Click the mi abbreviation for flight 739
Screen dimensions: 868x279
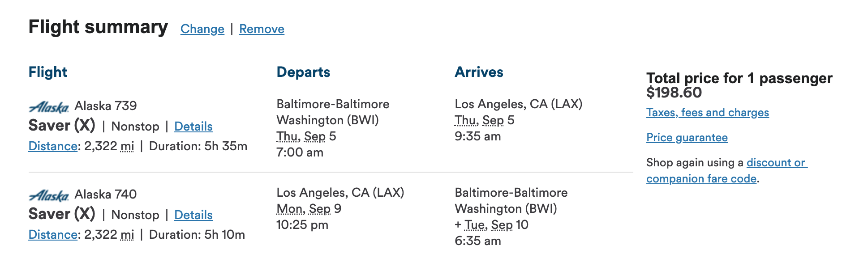(128, 146)
